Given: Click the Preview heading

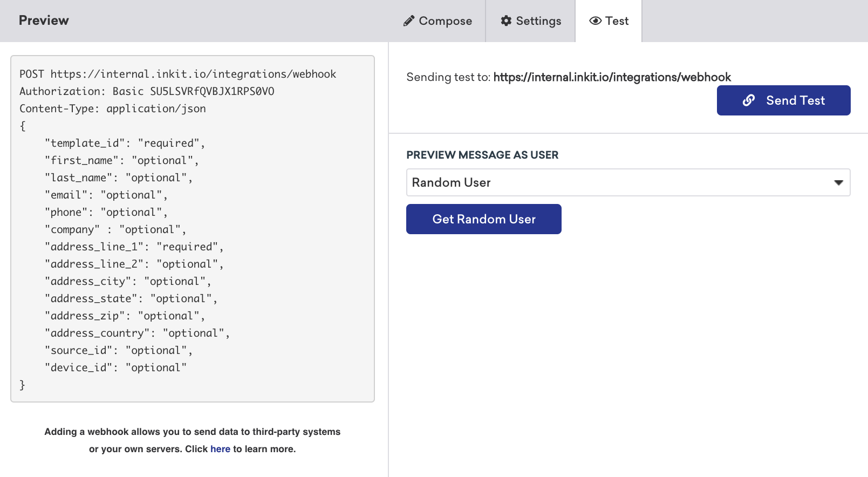Looking at the screenshot, I should 44,21.
